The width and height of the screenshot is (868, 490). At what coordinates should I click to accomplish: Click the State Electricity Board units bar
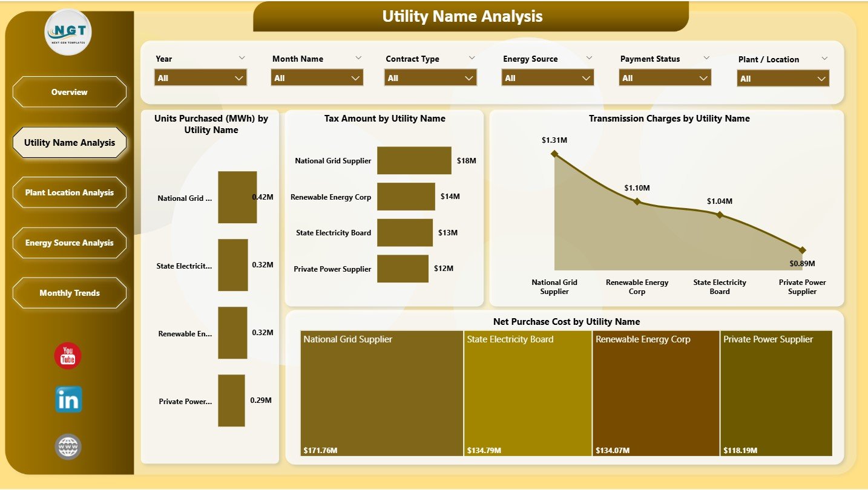point(233,264)
